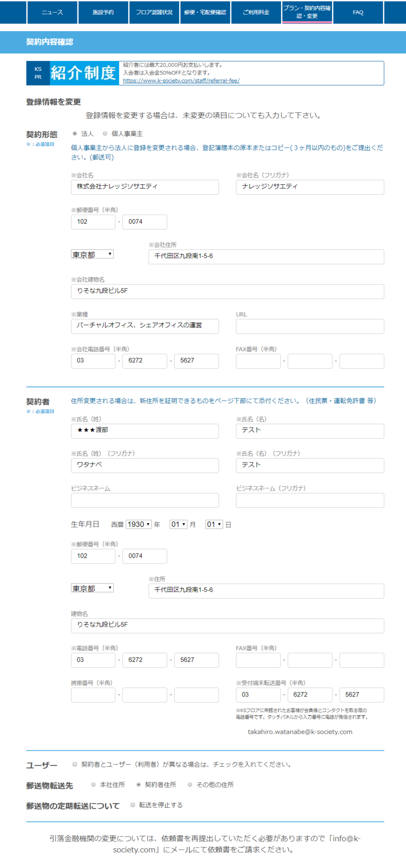Check the 契約者とユーザー differ checkbox
The width and height of the screenshot is (406, 868).
(75, 764)
